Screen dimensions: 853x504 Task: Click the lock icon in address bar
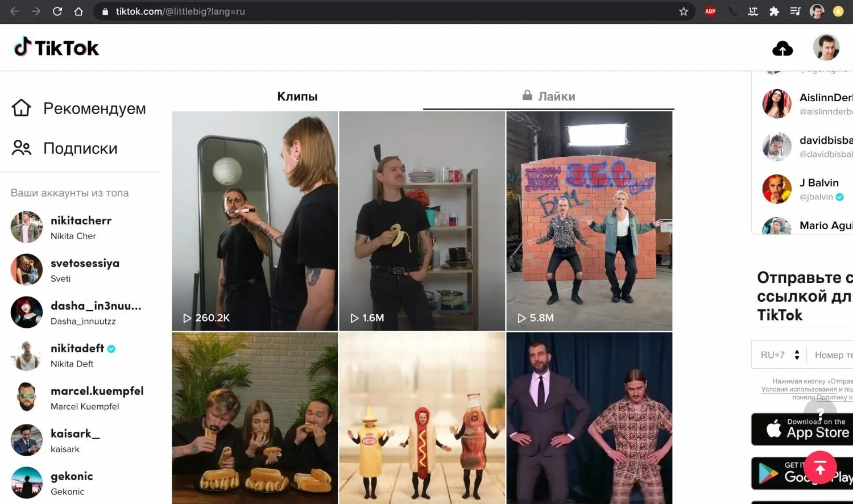coord(105,11)
